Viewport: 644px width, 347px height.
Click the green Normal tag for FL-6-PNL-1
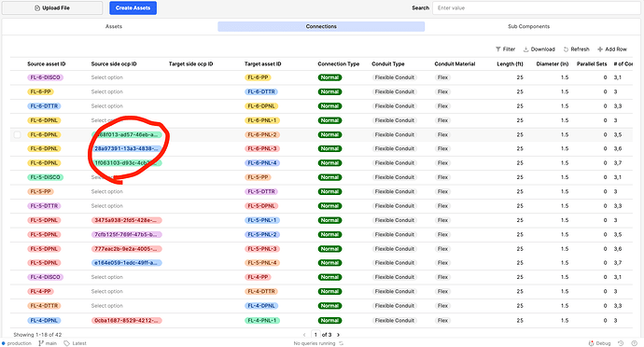(x=329, y=120)
